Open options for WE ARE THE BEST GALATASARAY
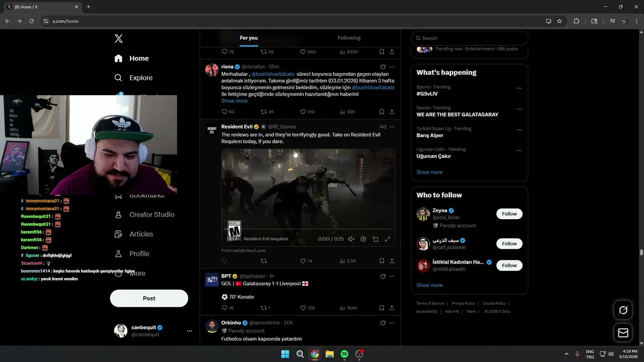644x362 pixels. [519, 109]
